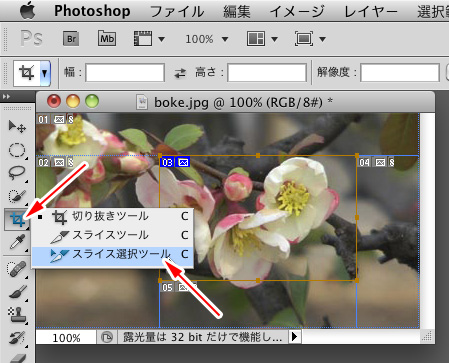Expand the tools panel double-arrow
Viewport: 449px width, 363px height.
(x=6, y=97)
